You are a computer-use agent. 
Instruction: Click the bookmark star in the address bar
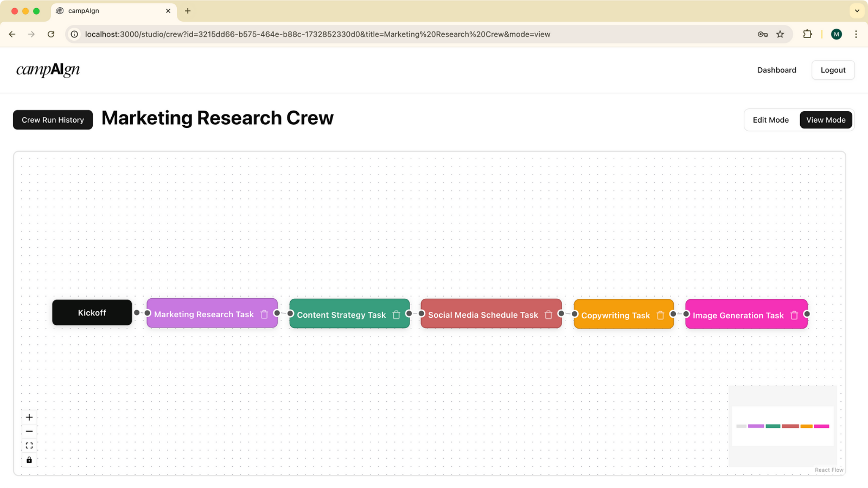tap(781, 34)
